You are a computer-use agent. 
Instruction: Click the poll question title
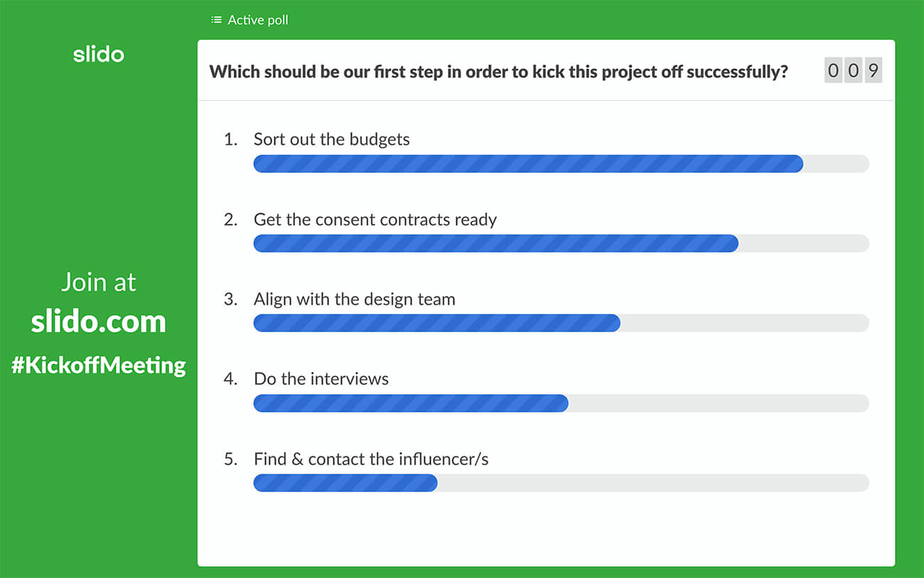click(498, 72)
